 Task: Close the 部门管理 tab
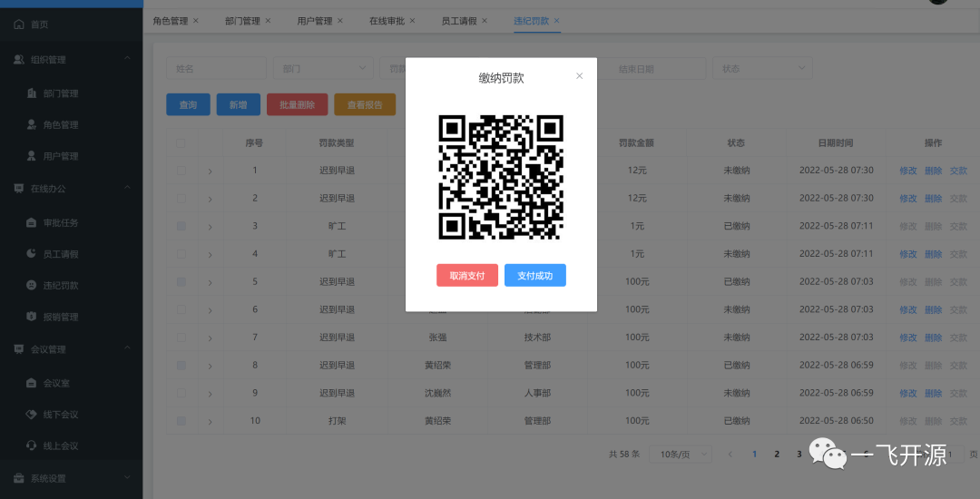(268, 21)
